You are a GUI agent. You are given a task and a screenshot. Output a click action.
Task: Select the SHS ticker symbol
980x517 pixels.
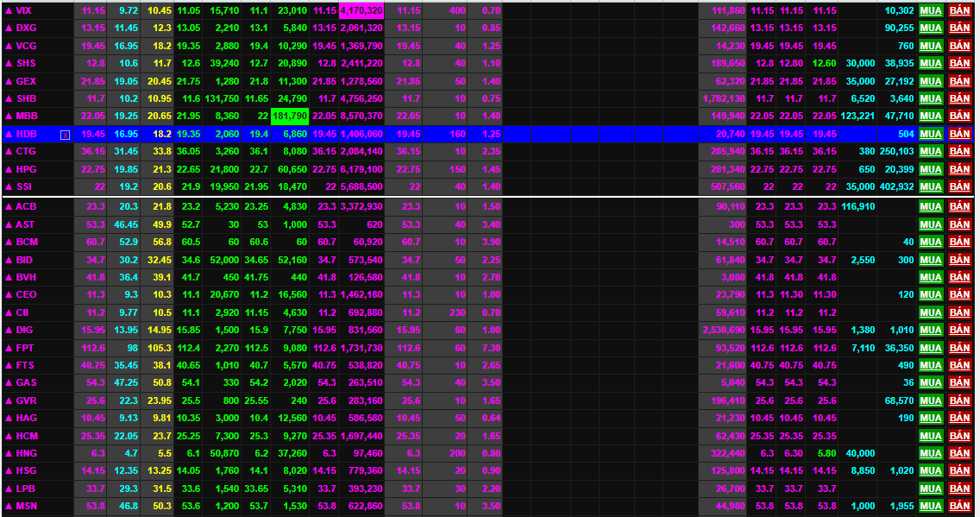click(26, 64)
